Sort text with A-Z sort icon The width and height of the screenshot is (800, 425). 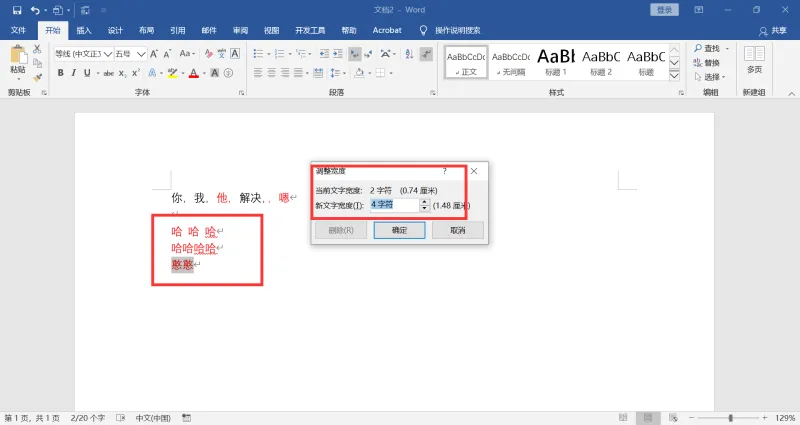coord(409,54)
